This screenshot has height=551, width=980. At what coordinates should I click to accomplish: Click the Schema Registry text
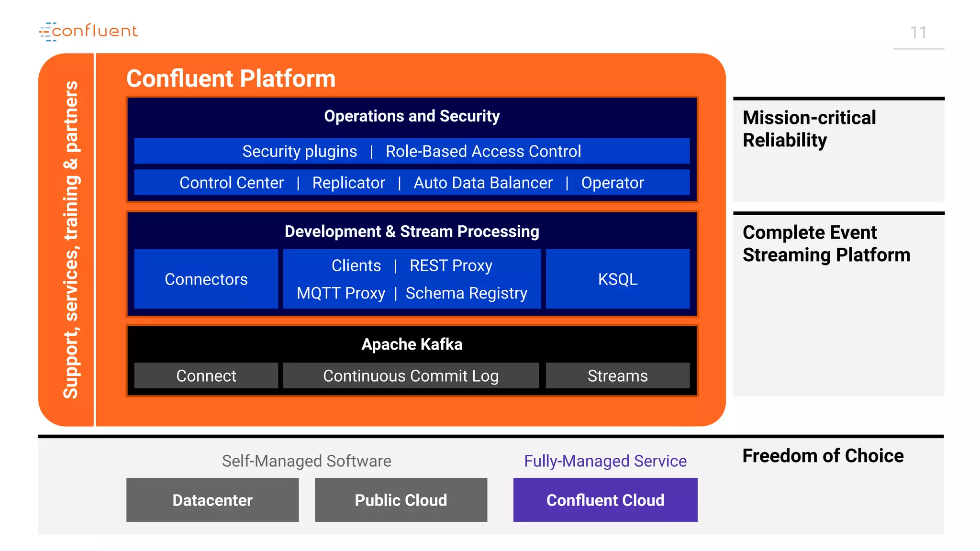click(x=466, y=293)
